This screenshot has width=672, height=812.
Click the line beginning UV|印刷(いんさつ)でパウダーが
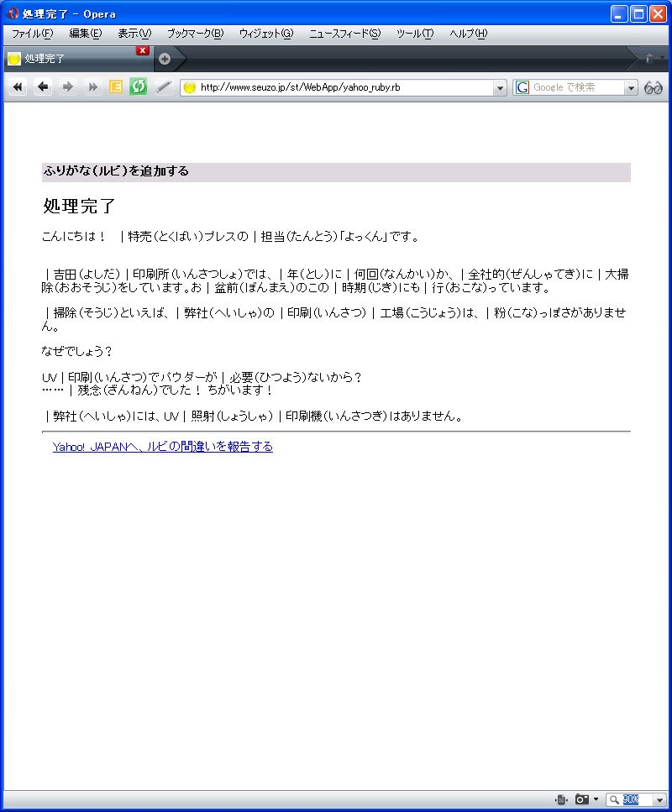(x=202, y=377)
